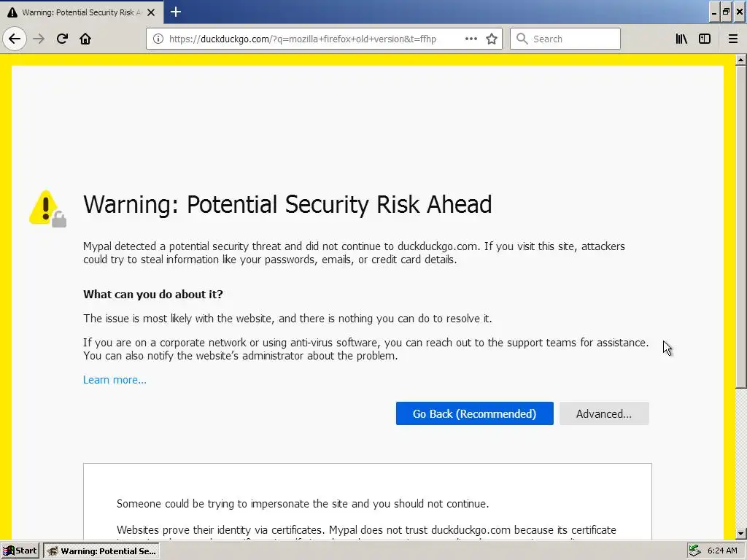Select the Warning: Potential Security Risk tab
Image resolution: width=747 pixels, height=560 pixels.
[x=82, y=12]
